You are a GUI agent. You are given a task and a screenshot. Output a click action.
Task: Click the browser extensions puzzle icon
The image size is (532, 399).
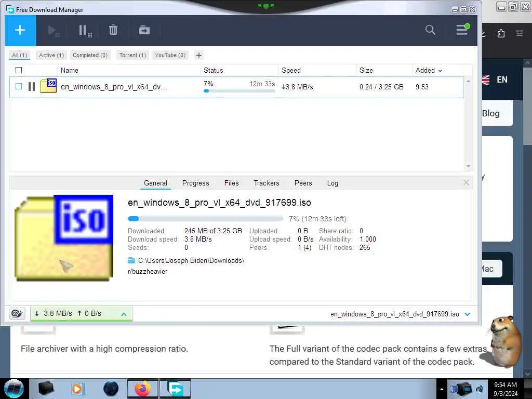pyautogui.click(x=501, y=33)
